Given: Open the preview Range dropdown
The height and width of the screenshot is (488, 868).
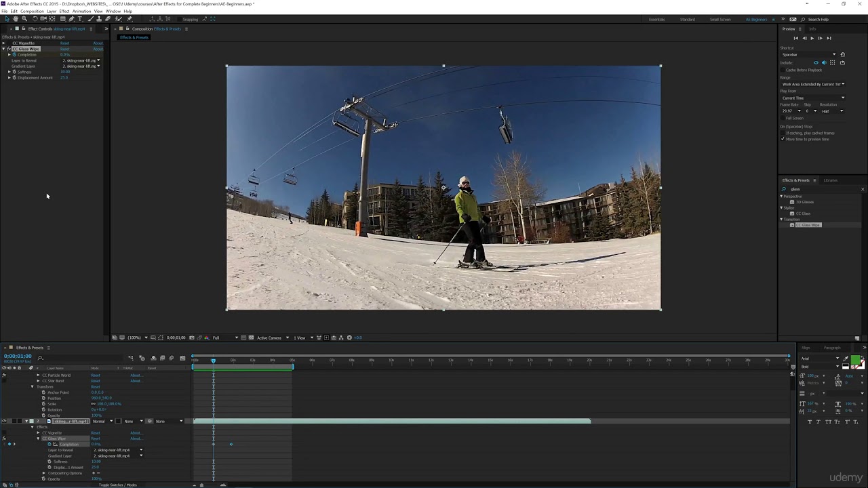Looking at the screenshot, I should tap(812, 84).
